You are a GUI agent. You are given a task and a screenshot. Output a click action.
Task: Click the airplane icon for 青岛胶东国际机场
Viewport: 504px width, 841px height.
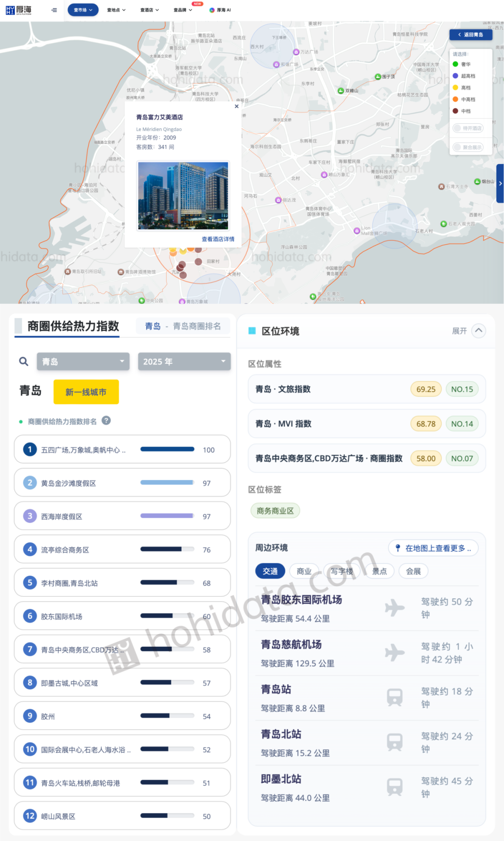pyautogui.click(x=395, y=608)
